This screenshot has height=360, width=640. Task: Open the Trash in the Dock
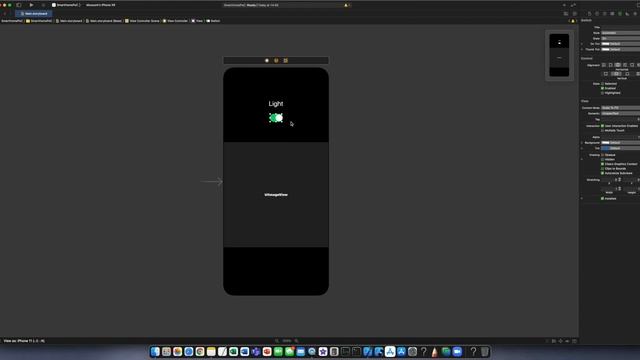pos(484,351)
